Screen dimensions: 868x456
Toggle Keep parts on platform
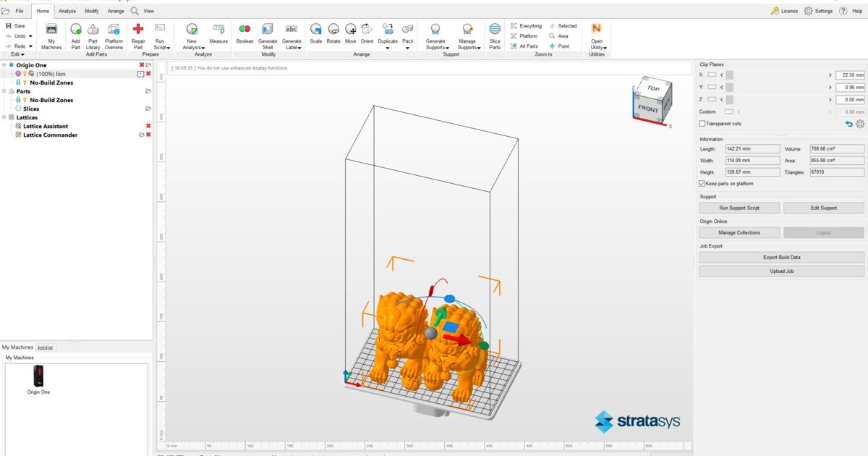[700, 183]
